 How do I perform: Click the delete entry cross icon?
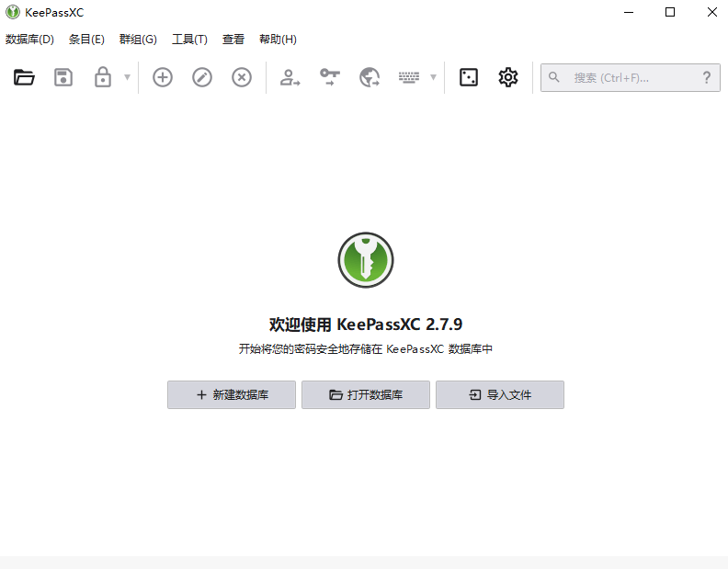click(242, 77)
